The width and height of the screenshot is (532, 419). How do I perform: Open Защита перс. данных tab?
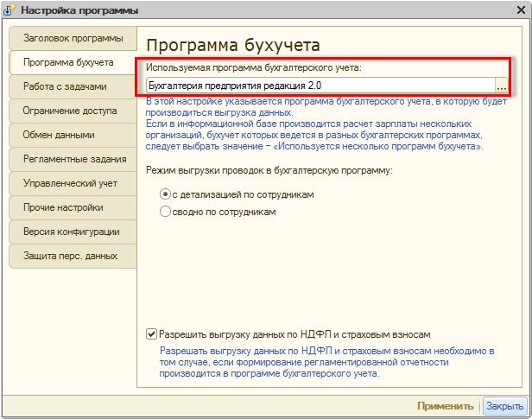pyautogui.click(x=73, y=256)
